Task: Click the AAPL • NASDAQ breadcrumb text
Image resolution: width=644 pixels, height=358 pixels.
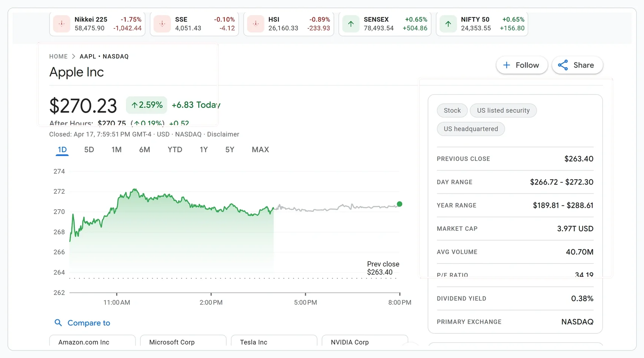Action: [104, 56]
